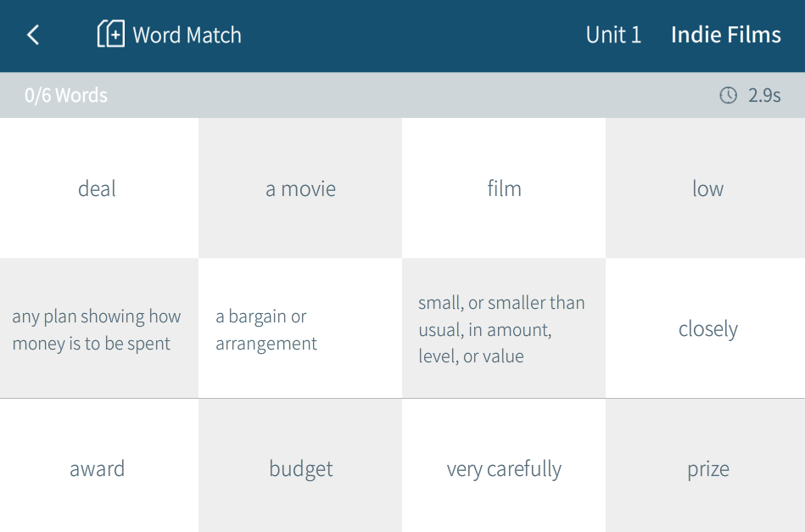Pick the "film" word card

[504, 188]
